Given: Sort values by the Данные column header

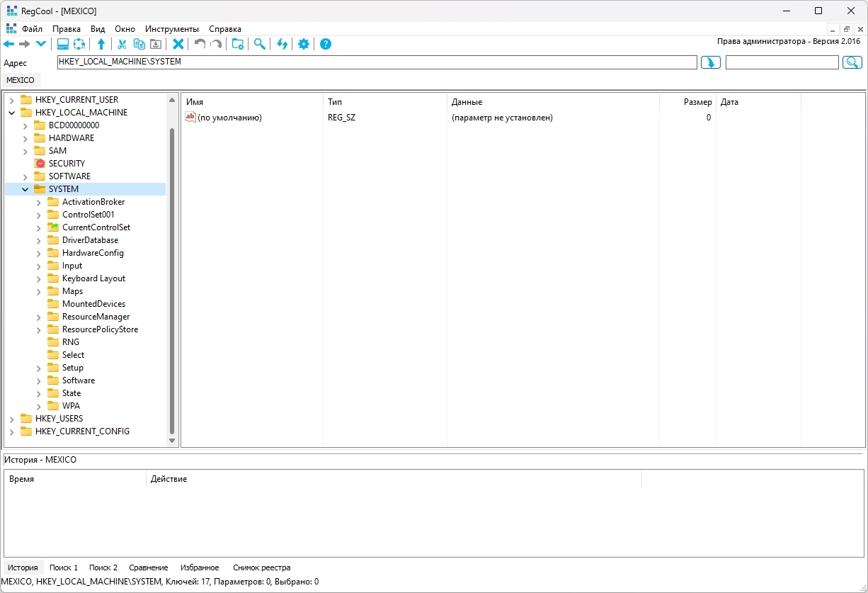Looking at the screenshot, I should (x=553, y=102).
